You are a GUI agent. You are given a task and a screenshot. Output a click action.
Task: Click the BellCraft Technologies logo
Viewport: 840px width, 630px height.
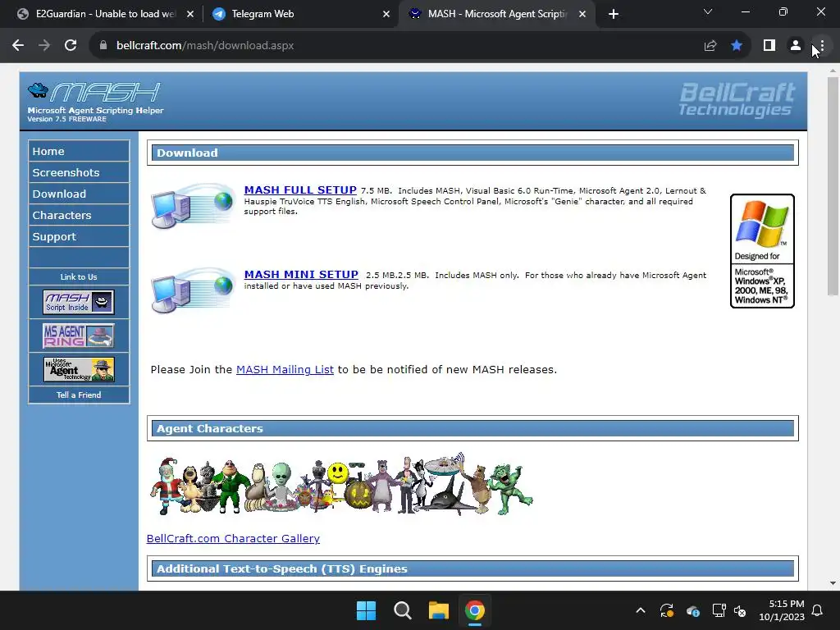(x=737, y=99)
